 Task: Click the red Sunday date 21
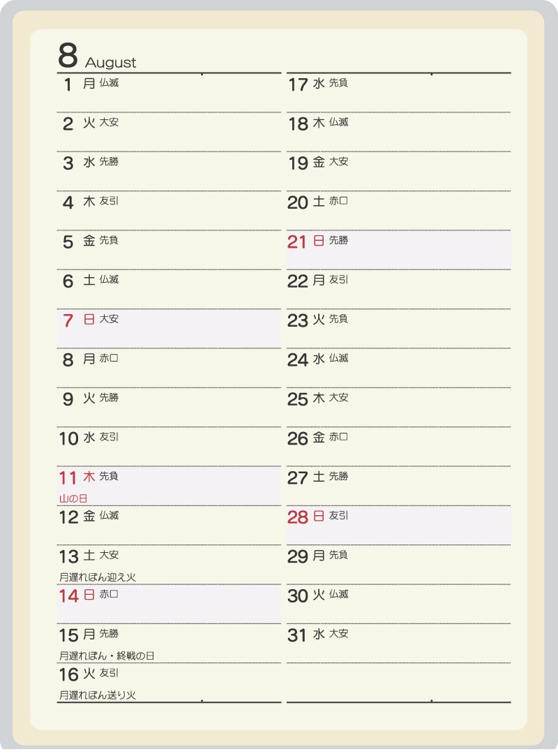tap(297, 242)
